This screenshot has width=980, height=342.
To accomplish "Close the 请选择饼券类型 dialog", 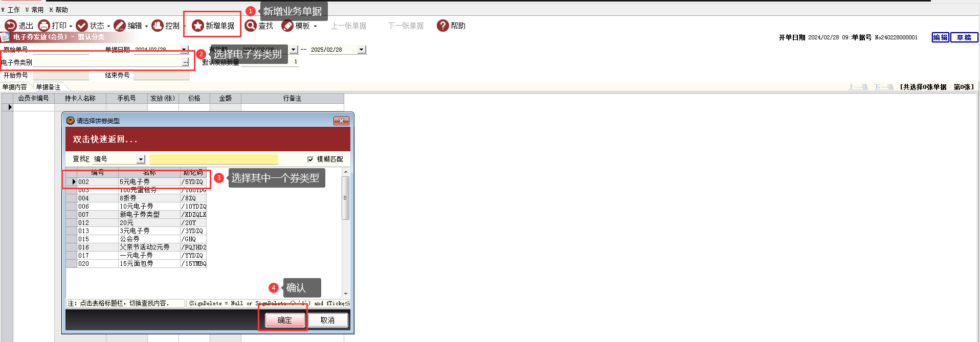I will (341, 121).
